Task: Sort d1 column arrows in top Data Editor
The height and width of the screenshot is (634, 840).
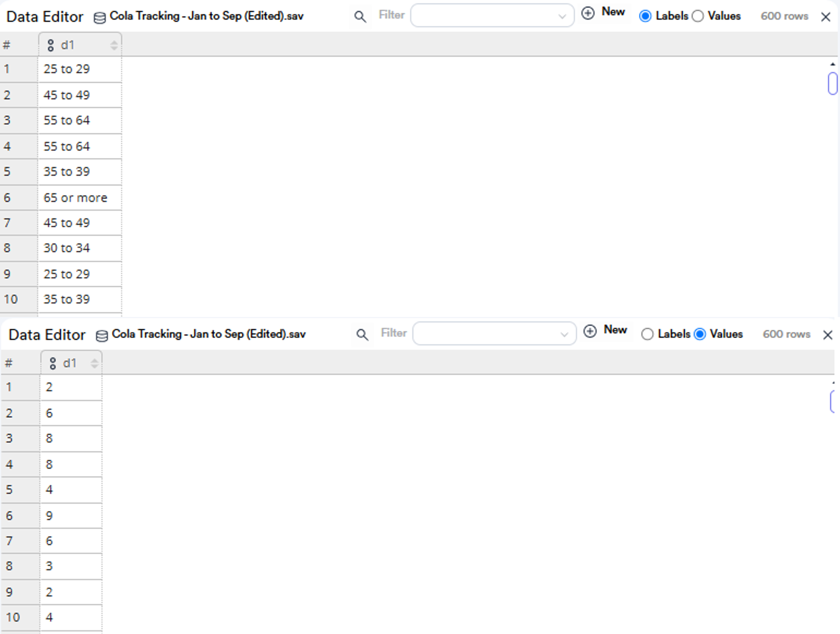Action: (x=114, y=45)
